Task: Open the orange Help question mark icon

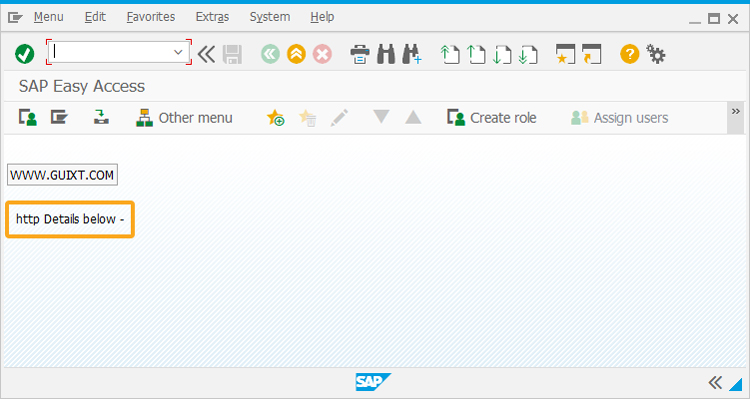Action: pyautogui.click(x=629, y=54)
